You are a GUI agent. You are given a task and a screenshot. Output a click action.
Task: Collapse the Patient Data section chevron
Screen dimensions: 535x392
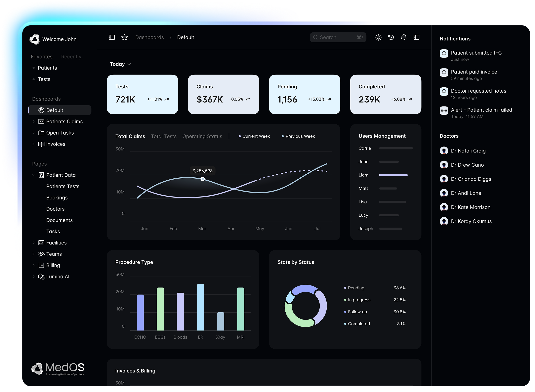[x=33, y=175]
